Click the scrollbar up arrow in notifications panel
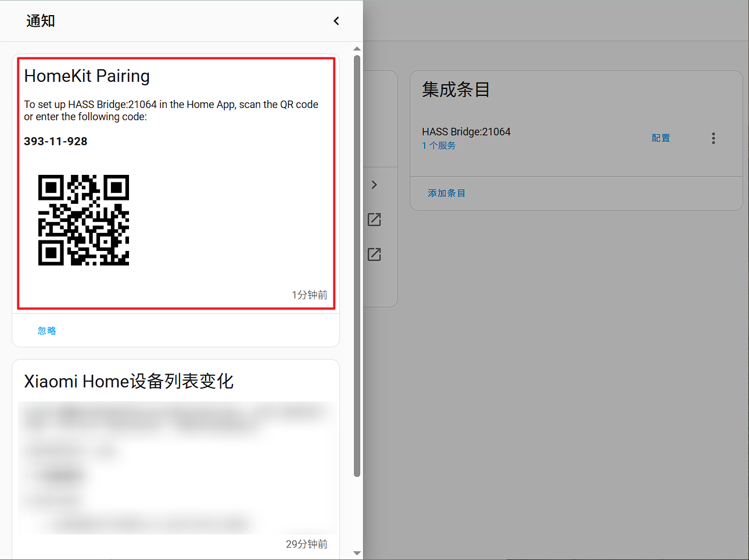The height and width of the screenshot is (560, 749). [x=357, y=49]
